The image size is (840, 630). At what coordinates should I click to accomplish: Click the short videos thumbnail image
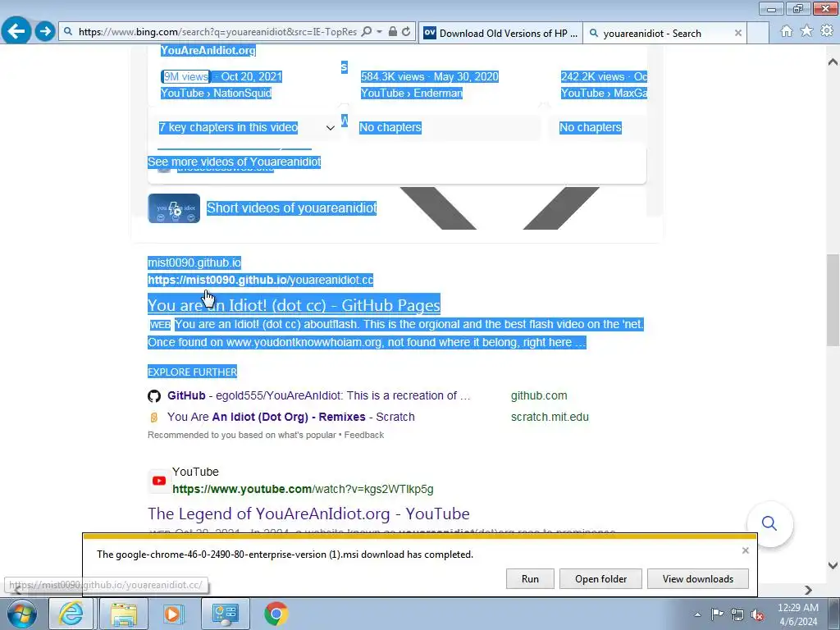(x=174, y=208)
